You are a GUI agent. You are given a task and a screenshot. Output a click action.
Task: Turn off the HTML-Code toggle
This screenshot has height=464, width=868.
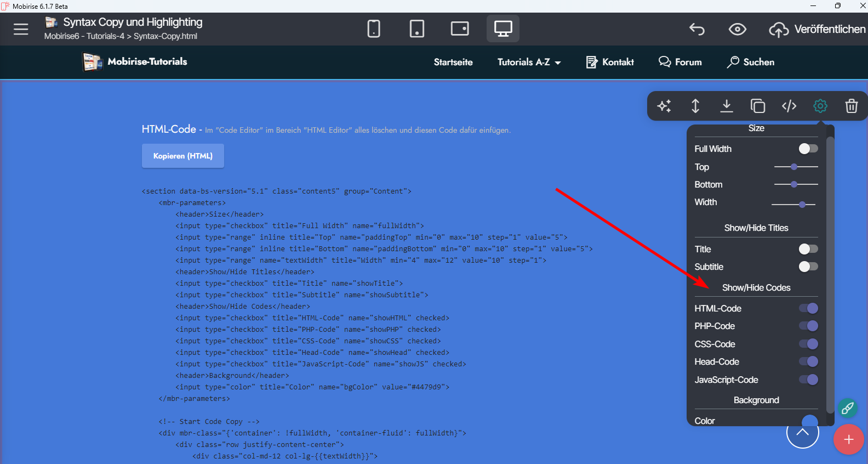tap(808, 308)
